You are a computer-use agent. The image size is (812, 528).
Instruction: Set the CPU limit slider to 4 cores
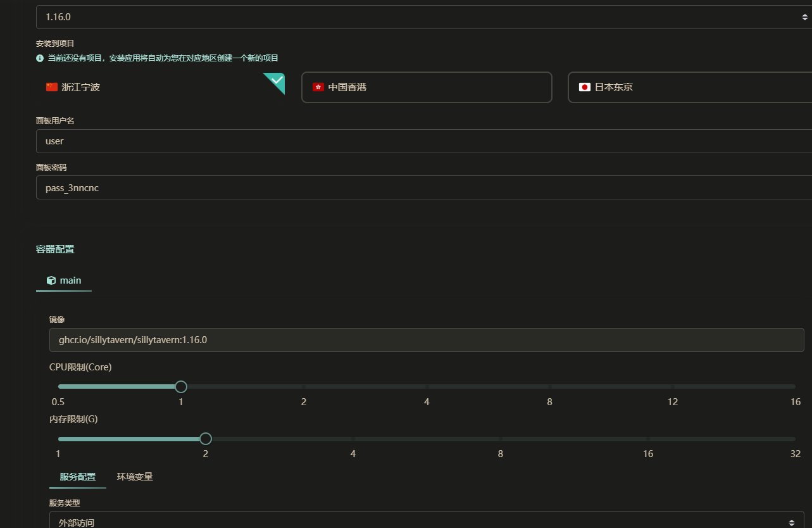tap(427, 386)
